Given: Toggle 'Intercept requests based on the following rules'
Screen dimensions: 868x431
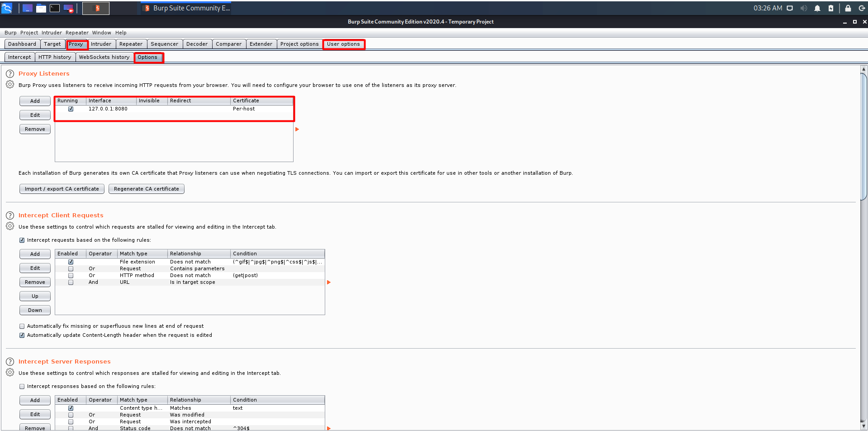Looking at the screenshot, I should point(22,240).
